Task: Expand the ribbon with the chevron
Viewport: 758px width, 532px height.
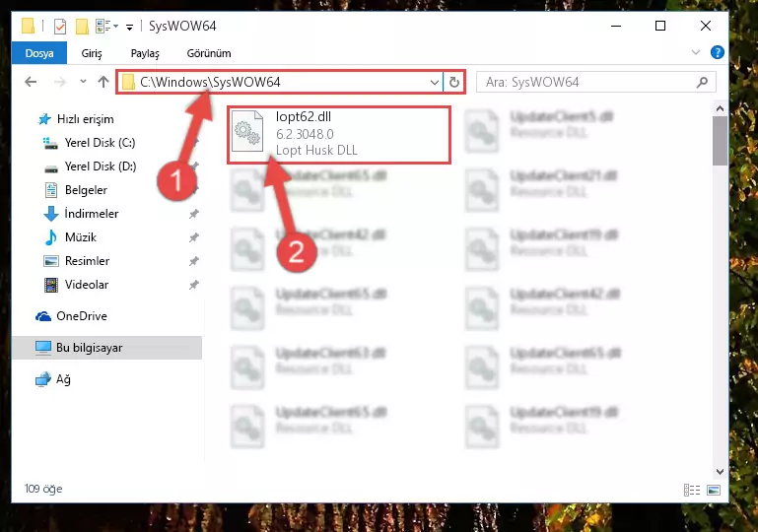Action: click(x=696, y=52)
